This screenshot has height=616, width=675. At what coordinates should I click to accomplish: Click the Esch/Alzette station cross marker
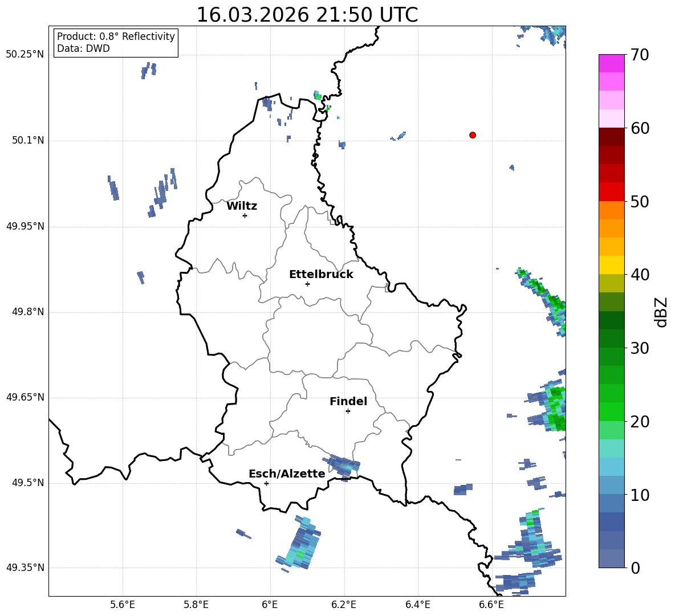pos(266,483)
